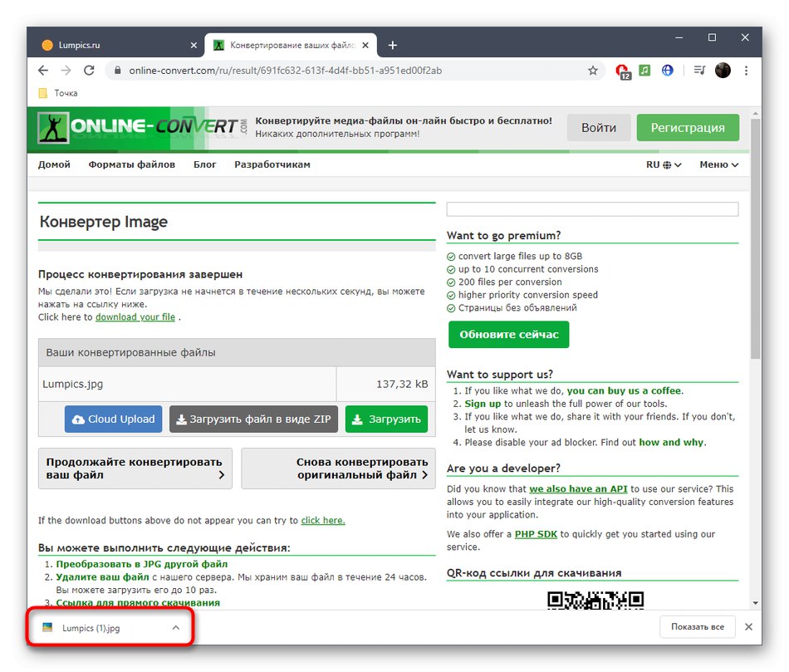Expand the RU language dropdown
This screenshot has width=789, height=672.
(x=664, y=164)
